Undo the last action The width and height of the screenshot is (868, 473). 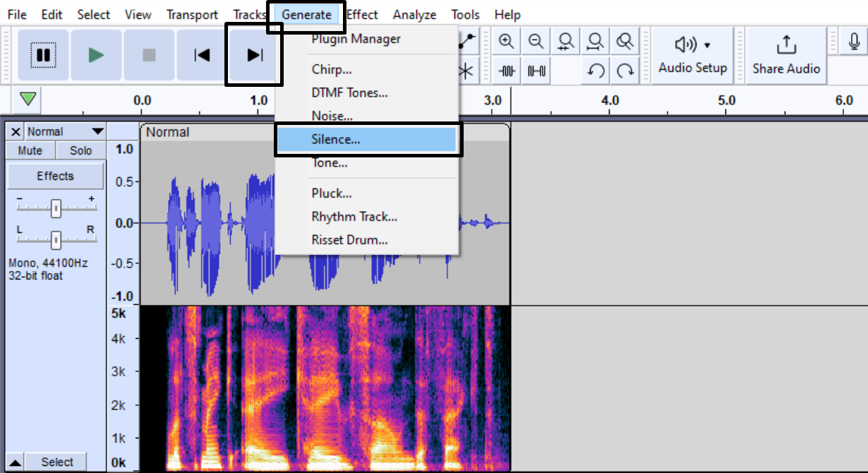595,70
